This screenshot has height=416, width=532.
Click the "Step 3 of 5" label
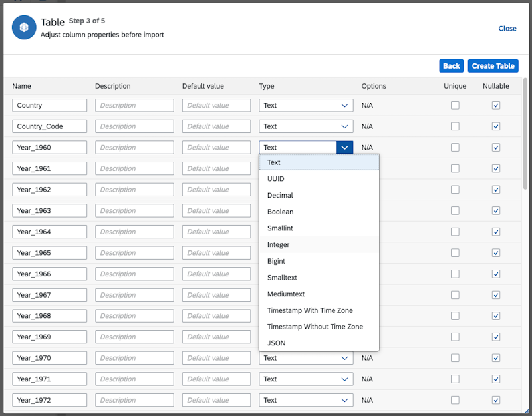pyautogui.click(x=87, y=21)
